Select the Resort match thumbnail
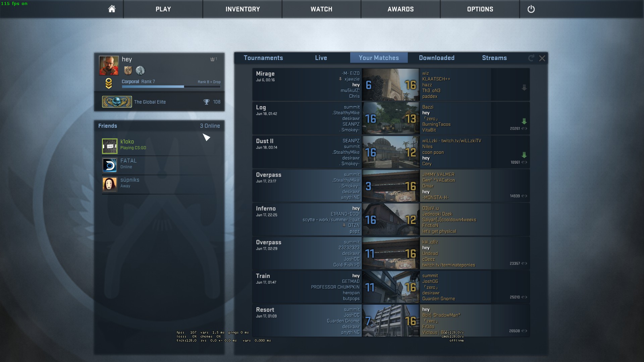The width and height of the screenshot is (644, 362). [391, 321]
